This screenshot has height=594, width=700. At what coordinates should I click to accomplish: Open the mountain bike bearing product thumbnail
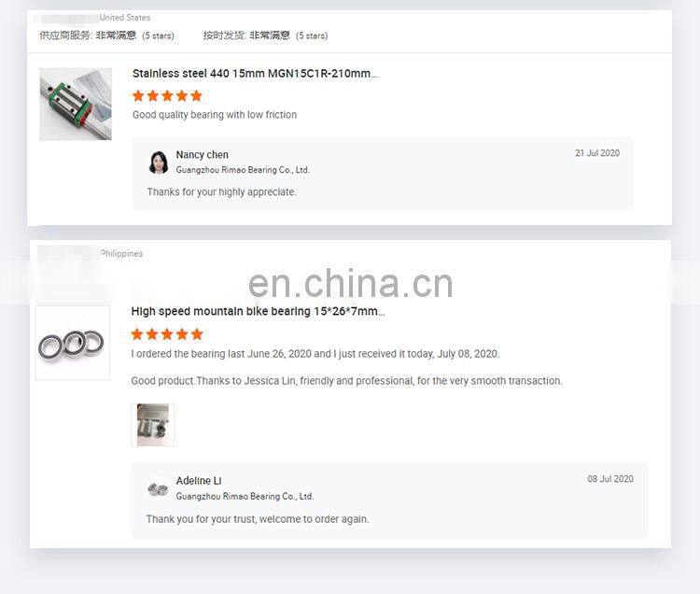[x=72, y=343]
